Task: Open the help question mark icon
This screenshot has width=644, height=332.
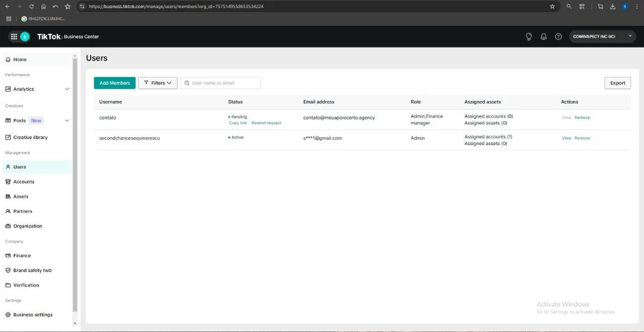Action: 558,36
